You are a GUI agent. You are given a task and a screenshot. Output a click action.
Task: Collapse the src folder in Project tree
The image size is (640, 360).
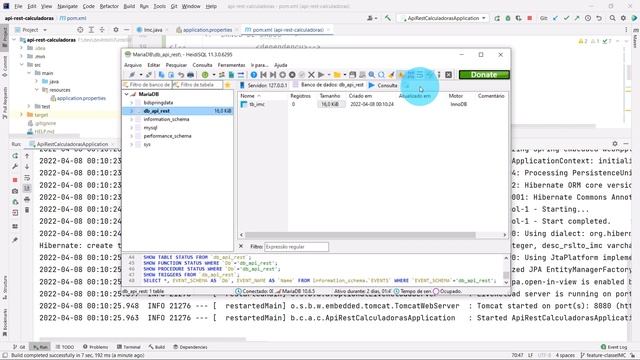click(22, 64)
